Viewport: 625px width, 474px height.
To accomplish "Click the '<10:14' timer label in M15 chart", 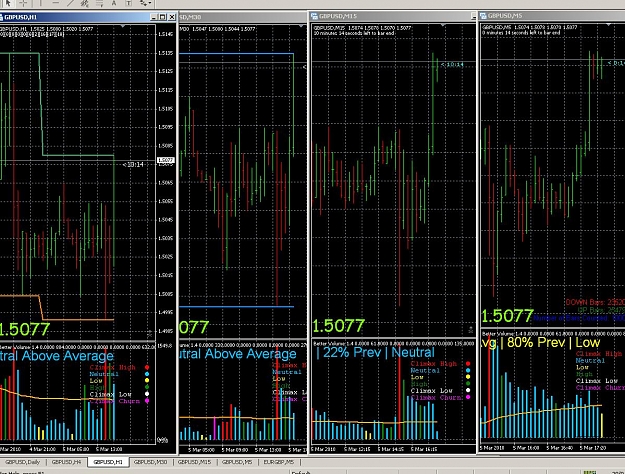I will [452, 64].
